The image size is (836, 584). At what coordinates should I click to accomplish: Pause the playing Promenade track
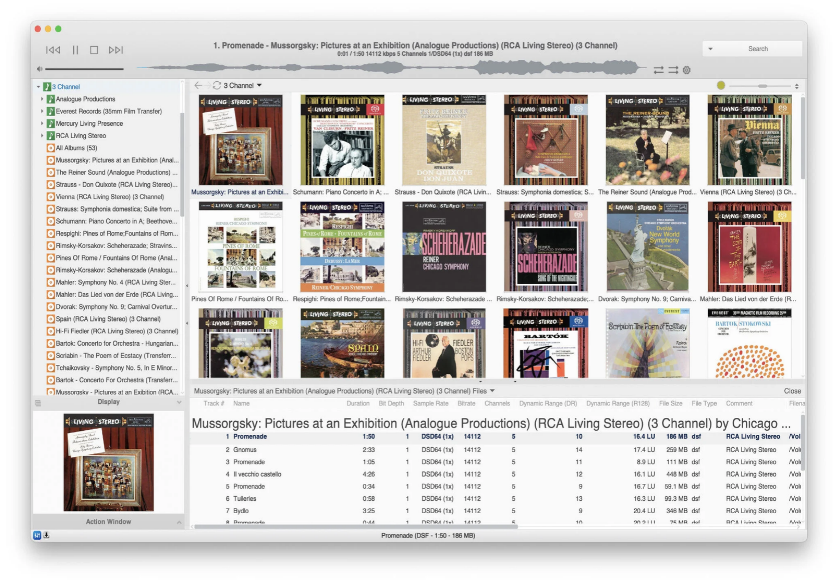tap(75, 50)
